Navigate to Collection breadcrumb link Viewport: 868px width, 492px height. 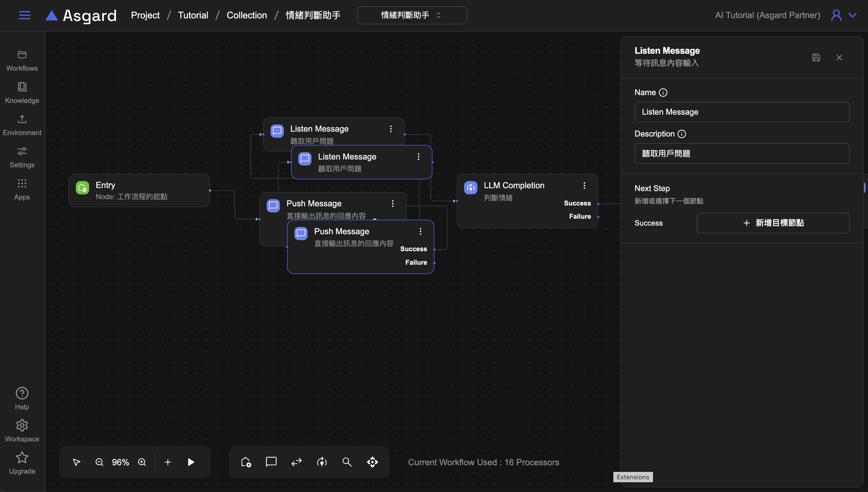(x=247, y=15)
